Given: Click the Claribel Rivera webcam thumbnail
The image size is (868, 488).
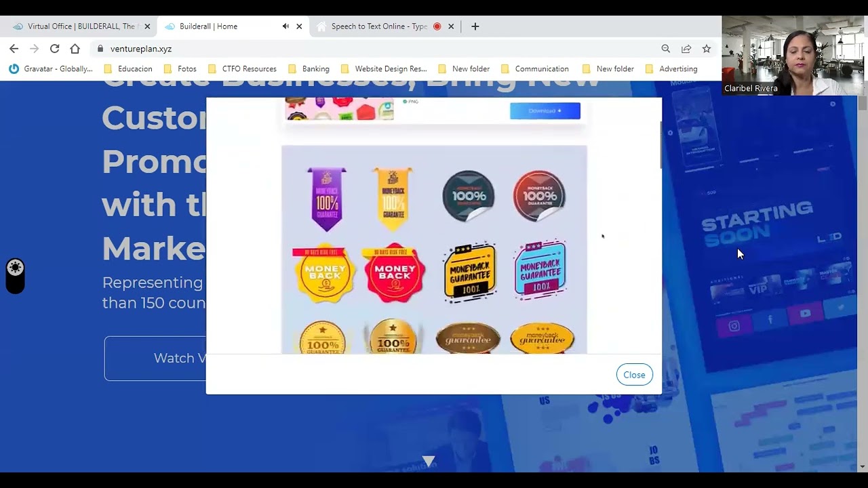Looking at the screenshot, I should pyautogui.click(x=795, y=55).
